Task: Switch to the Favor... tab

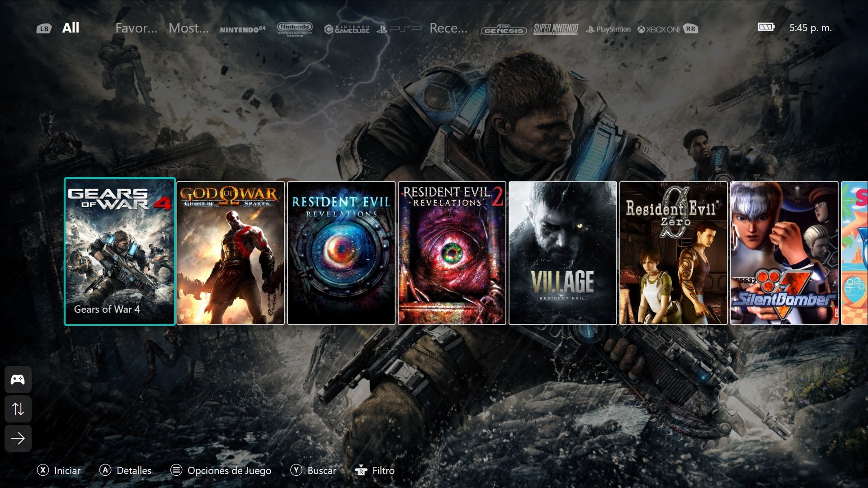Action: [136, 28]
